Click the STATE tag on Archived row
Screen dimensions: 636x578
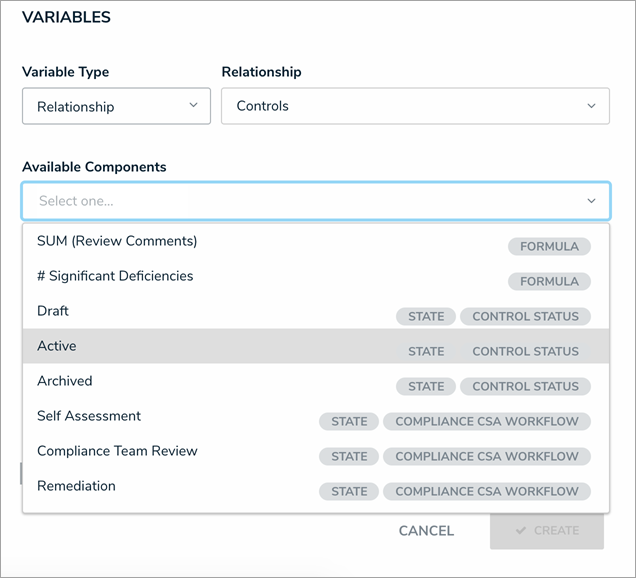coord(426,386)
